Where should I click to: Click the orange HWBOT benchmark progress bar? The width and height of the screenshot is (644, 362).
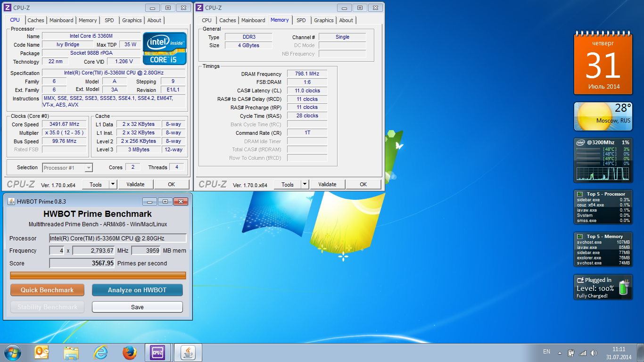pyautogui.click(x=98, y=275)
